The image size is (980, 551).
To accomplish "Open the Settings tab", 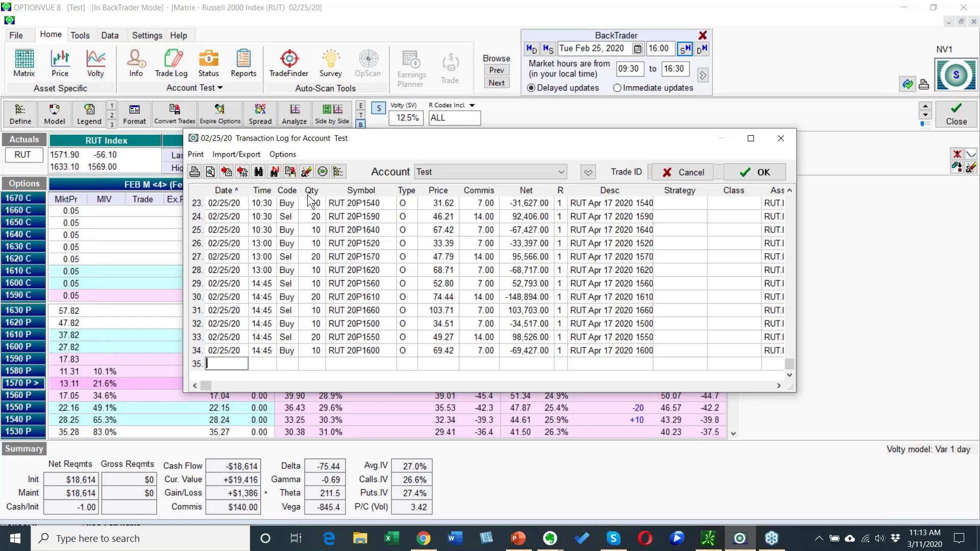I will 147,35.
